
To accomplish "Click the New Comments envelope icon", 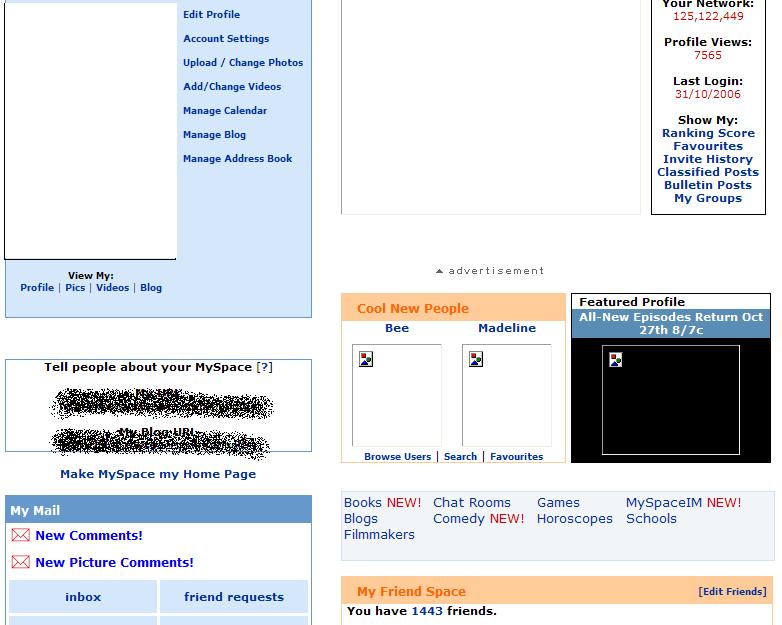I will point(20,535).
